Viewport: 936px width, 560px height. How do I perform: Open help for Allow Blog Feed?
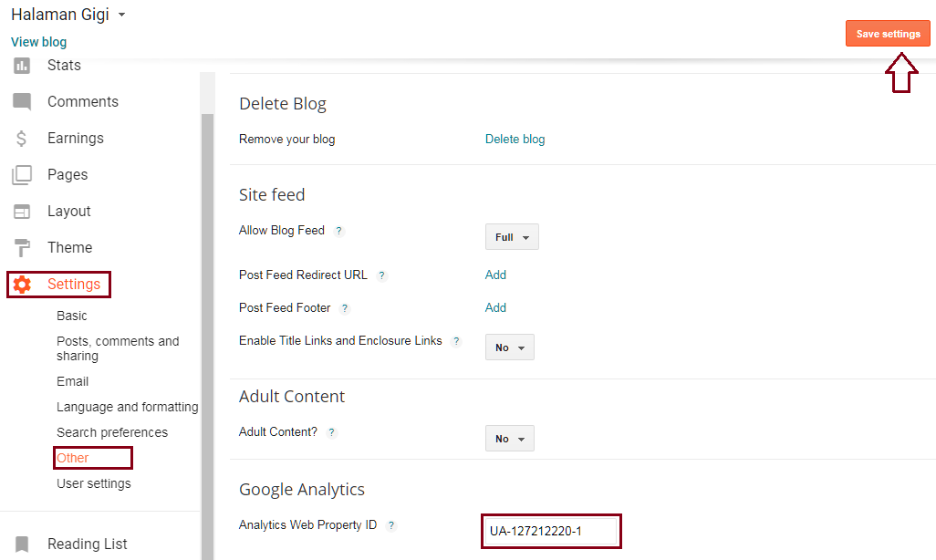coord(338,232)
